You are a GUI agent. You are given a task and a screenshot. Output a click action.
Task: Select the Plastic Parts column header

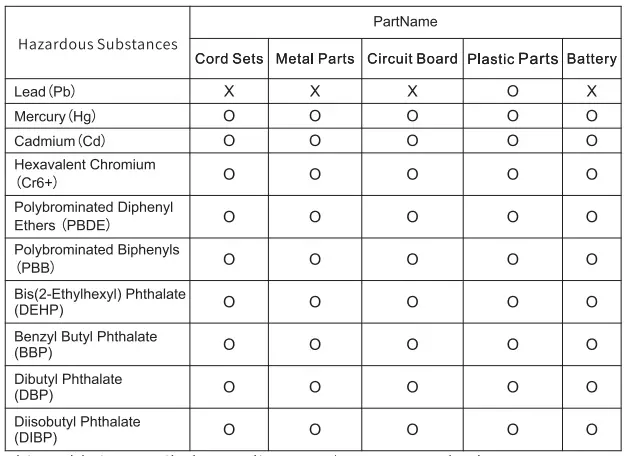tap(511, 57)
